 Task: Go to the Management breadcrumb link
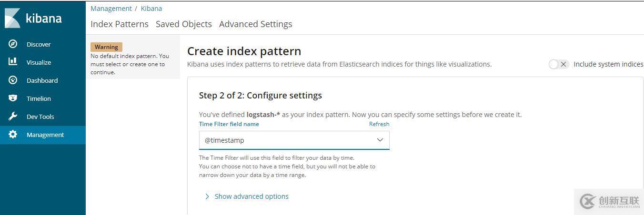[x=111, y=9]
